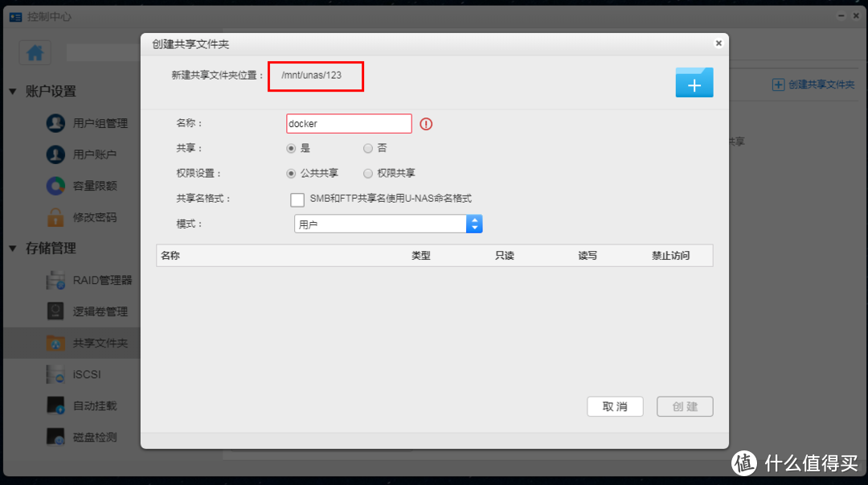Open RAID管理器 menu entry
This screenshot has width=868, height=485.
click(102, 280)
